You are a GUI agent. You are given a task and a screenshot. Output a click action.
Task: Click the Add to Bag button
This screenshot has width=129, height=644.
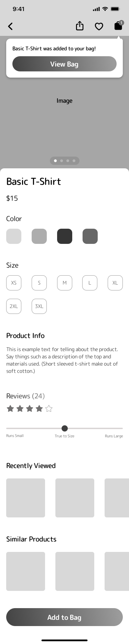pyautogui.click(x=64, y=617)
